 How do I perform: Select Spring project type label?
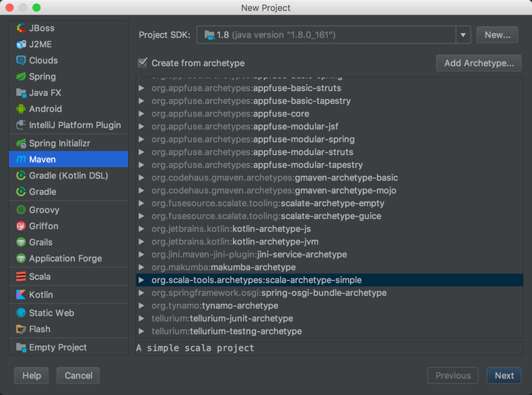click(x=42, y=77)
